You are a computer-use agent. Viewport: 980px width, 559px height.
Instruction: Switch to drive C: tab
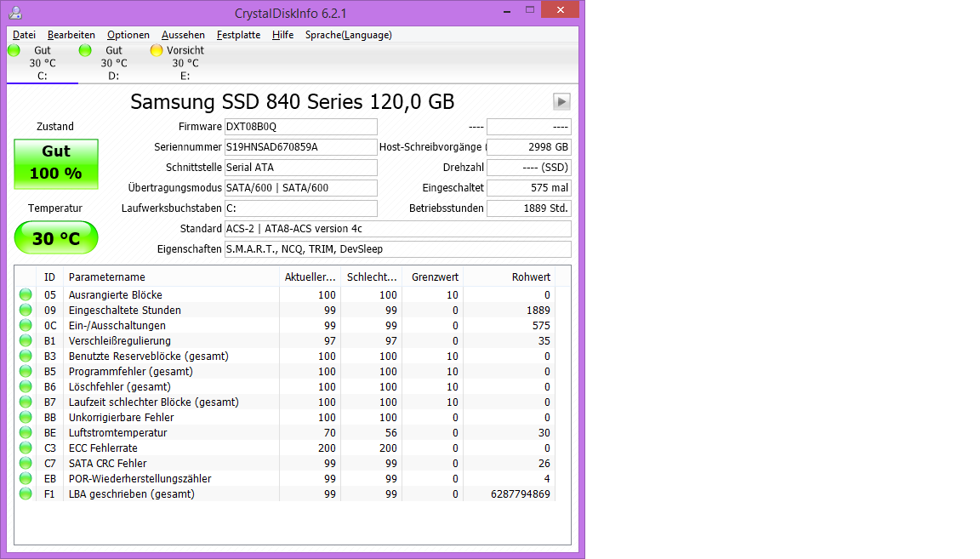[42, 63]
